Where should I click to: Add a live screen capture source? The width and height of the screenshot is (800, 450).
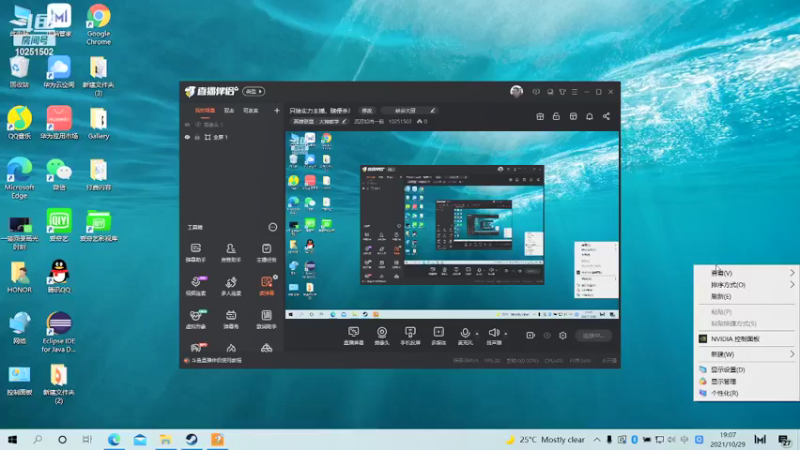(x=354, y=336)
